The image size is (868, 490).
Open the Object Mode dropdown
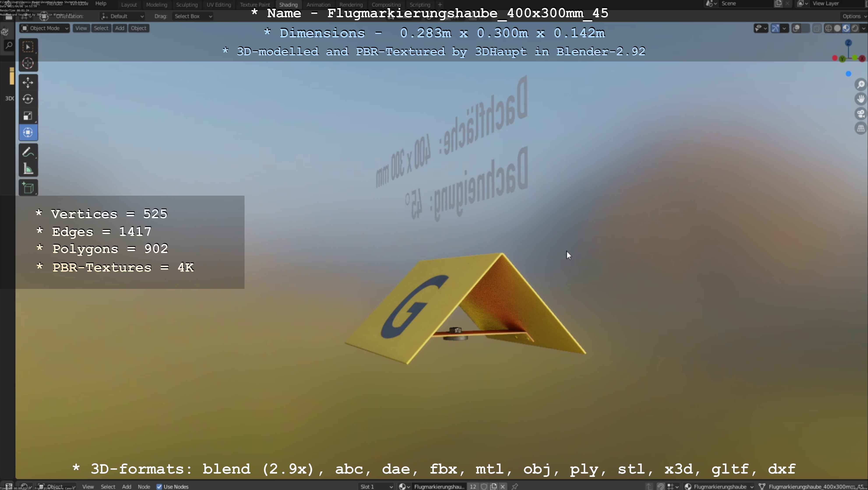45,28
